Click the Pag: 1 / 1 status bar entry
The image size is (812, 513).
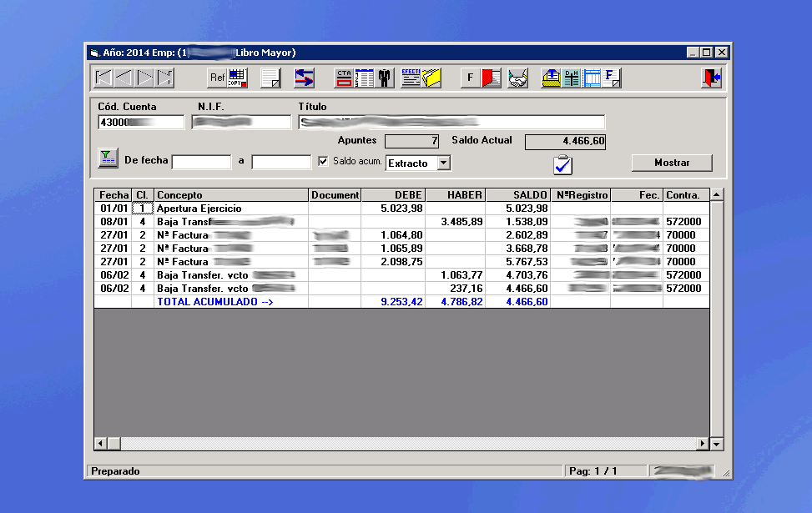coord(605,471)
